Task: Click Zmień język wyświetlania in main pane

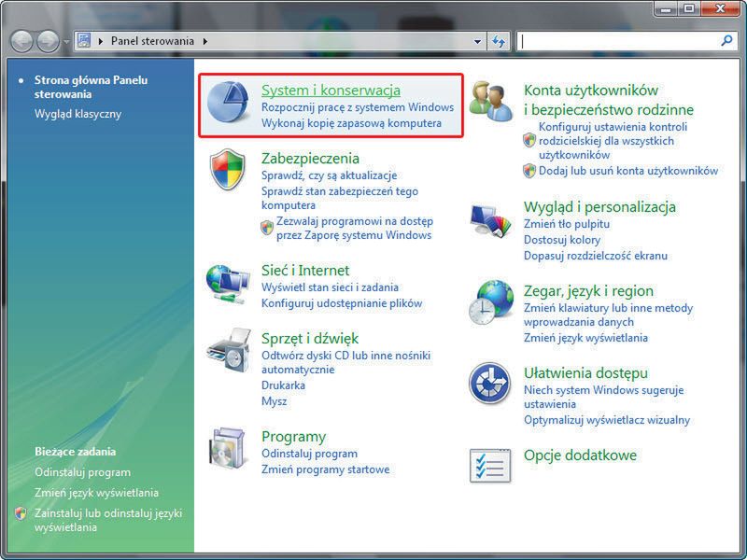Action: click(585, 338)
